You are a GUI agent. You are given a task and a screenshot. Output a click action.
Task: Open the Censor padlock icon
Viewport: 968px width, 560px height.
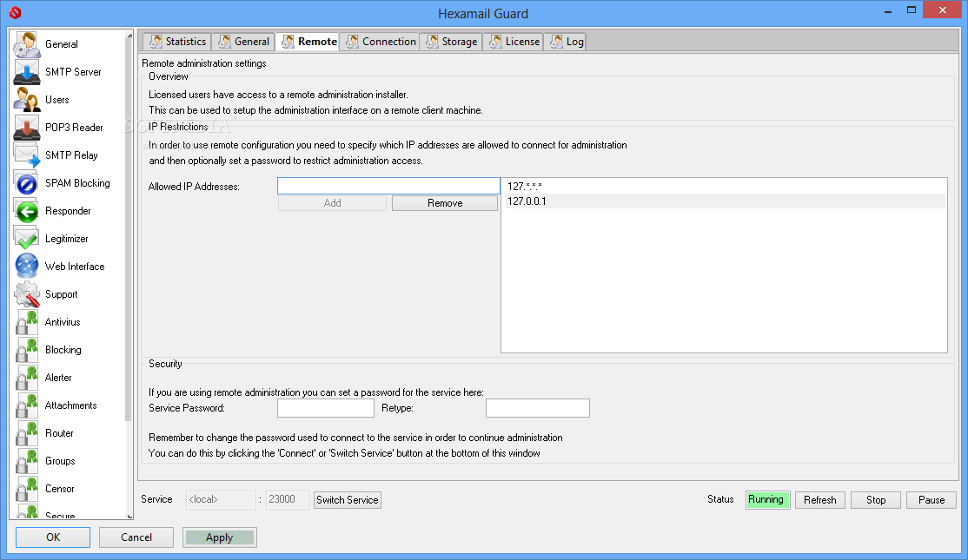click(x=27, y=489)
